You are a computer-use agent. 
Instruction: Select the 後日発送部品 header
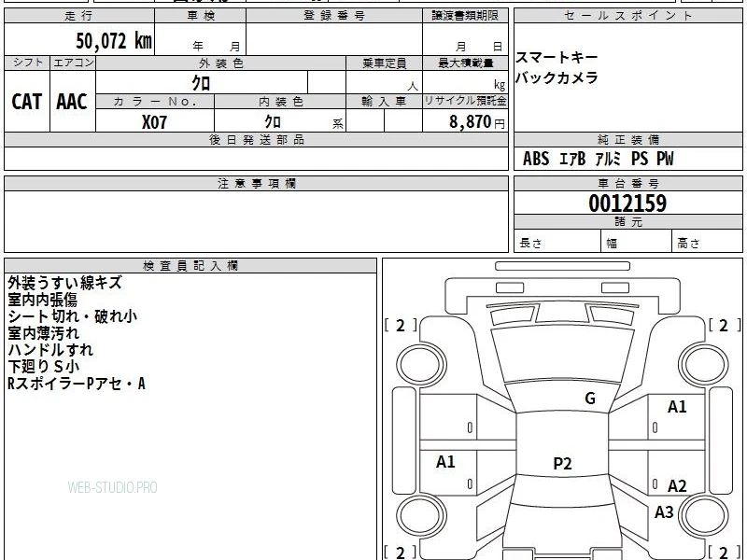256,139
